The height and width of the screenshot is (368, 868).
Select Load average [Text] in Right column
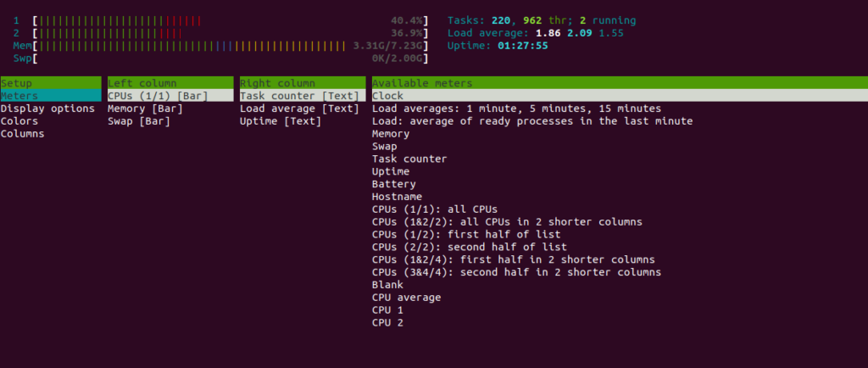(299, 109)
